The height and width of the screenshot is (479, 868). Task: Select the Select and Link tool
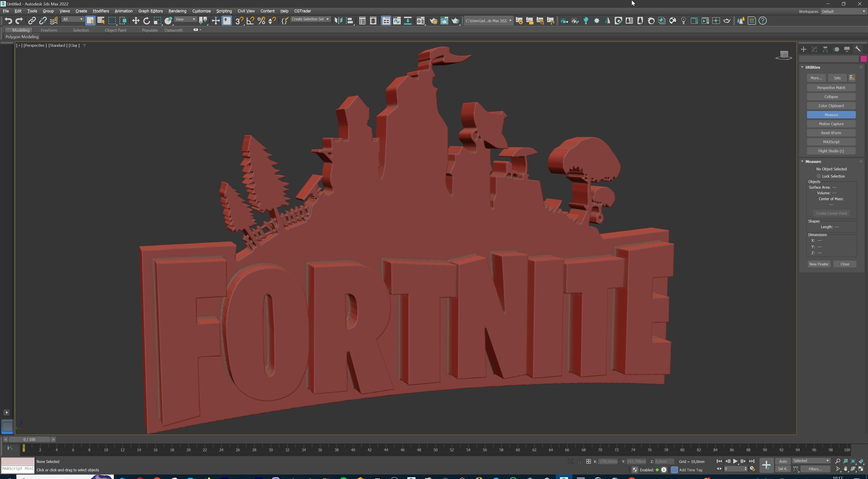pyautogui.click(x=32, y=21)
